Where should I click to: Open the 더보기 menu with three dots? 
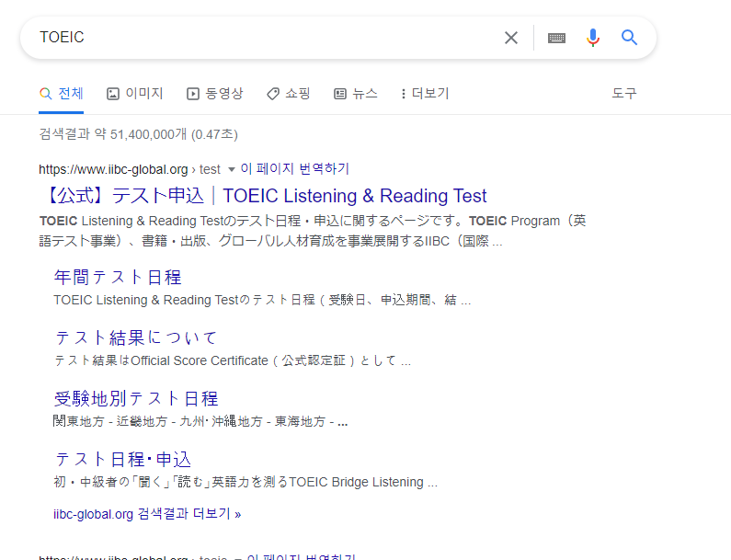pyautogui.click(x=425, y=94)
